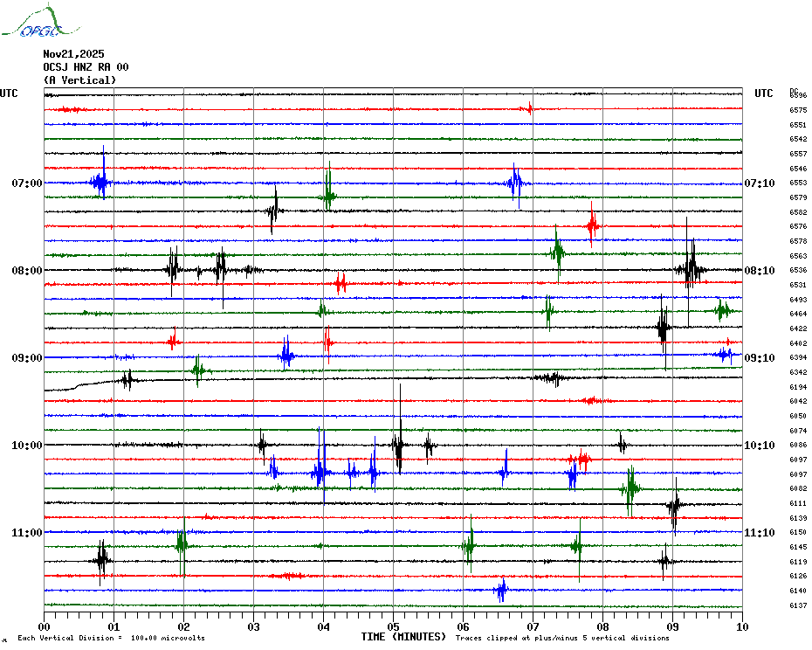
Task: Click the 05 minute tick label
Action: point(393,626)
